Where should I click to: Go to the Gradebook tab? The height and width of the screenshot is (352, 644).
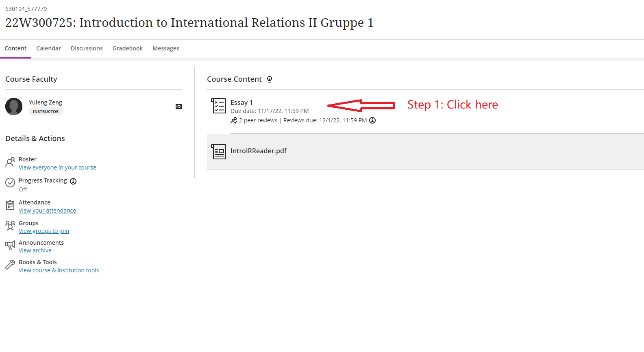coord(128,48)
